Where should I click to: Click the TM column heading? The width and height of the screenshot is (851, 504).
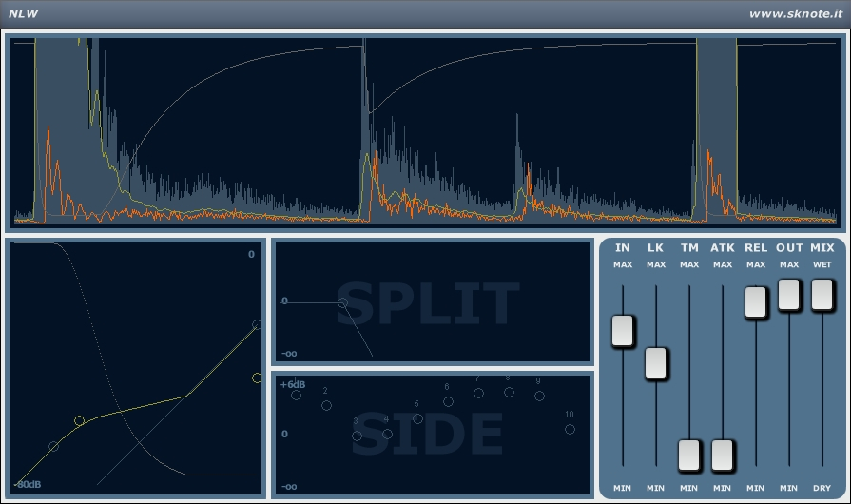[689, 248]
